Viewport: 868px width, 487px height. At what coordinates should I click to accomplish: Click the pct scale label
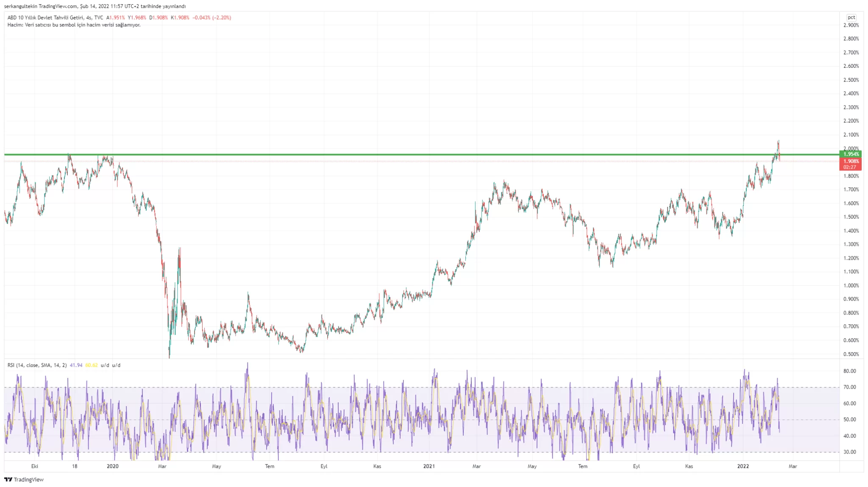[x=851, y=17]
